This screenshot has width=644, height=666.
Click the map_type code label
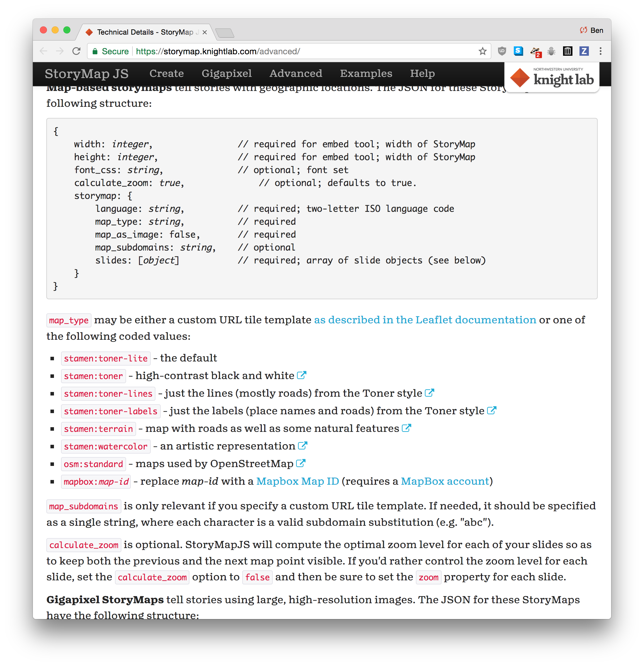point(69,320)
